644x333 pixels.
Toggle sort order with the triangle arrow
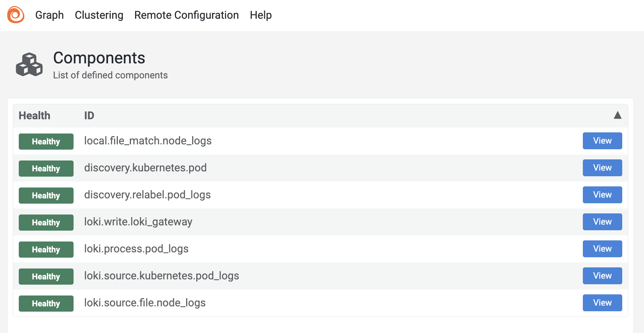617,115
